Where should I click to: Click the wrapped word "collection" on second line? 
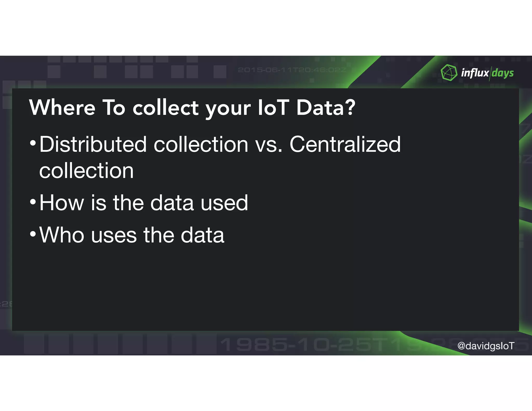coord(86,171)
